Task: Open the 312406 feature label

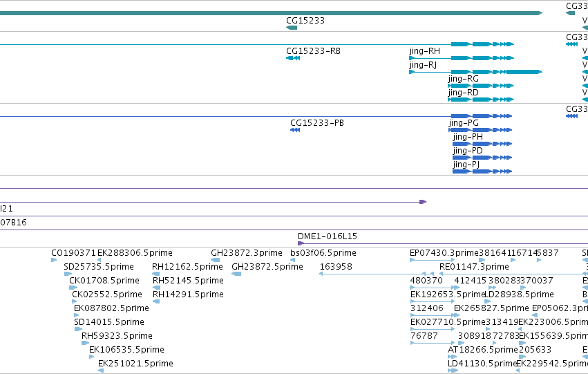Action: pos(427,308)
